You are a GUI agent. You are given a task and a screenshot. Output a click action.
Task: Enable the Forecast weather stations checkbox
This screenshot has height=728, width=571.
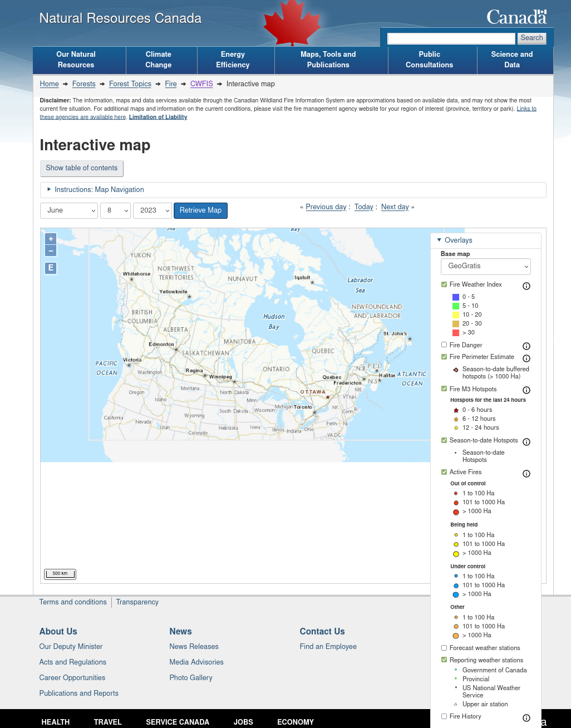click(444, 648)
